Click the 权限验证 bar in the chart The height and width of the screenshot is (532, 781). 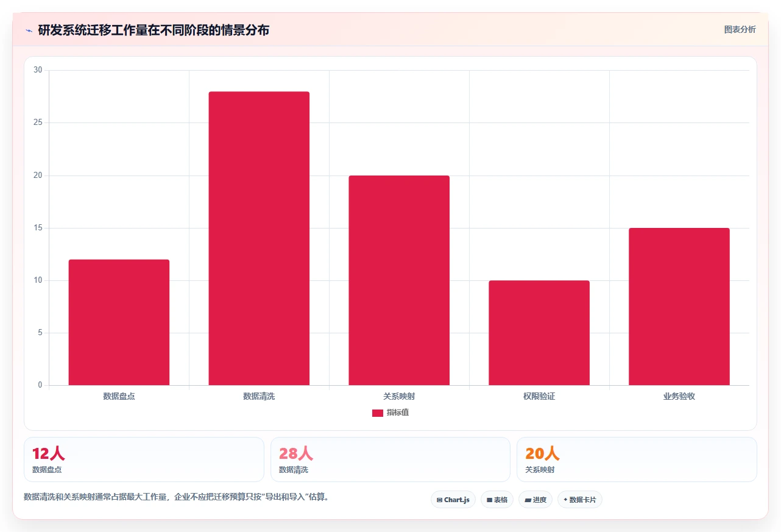click(539, 333)
